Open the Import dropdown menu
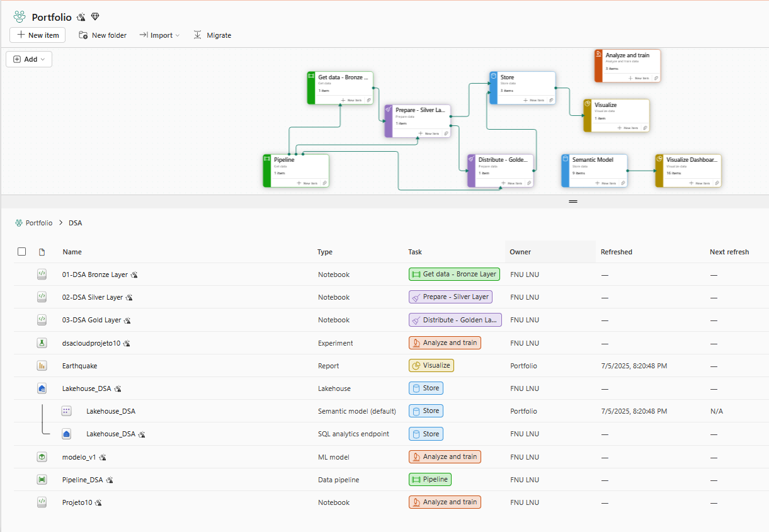 tap(159, 35)
